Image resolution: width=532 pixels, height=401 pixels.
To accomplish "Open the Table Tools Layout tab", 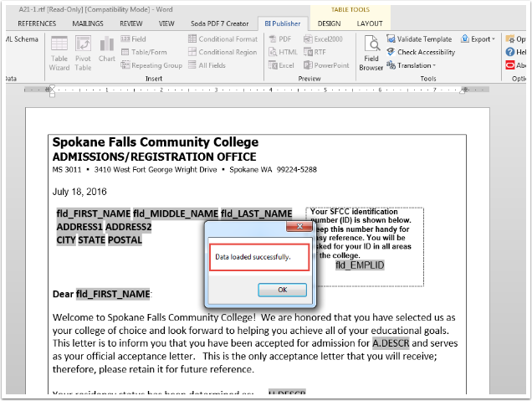I will pos(370,23).
